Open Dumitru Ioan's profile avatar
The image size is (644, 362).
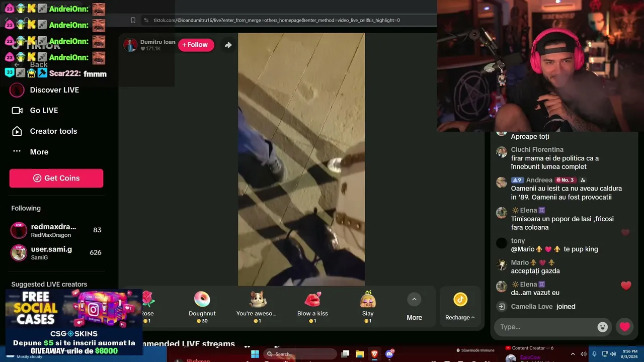coord(130,45)
